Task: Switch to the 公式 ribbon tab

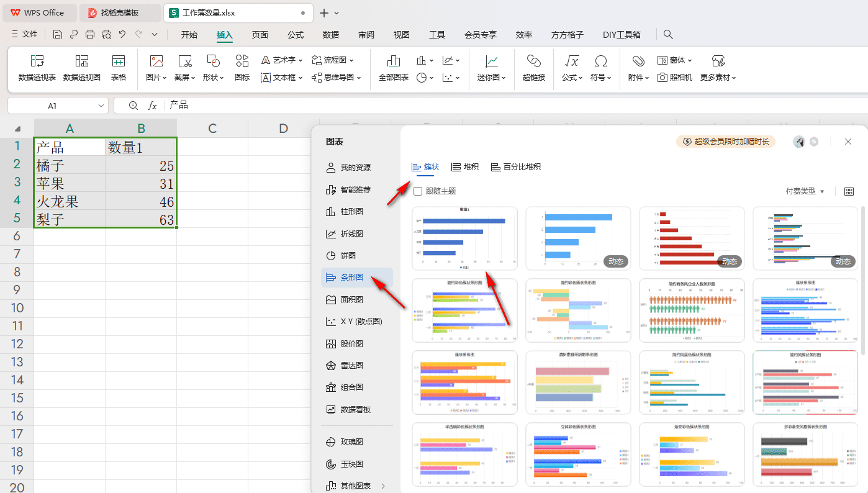Action: pos(296,35)
